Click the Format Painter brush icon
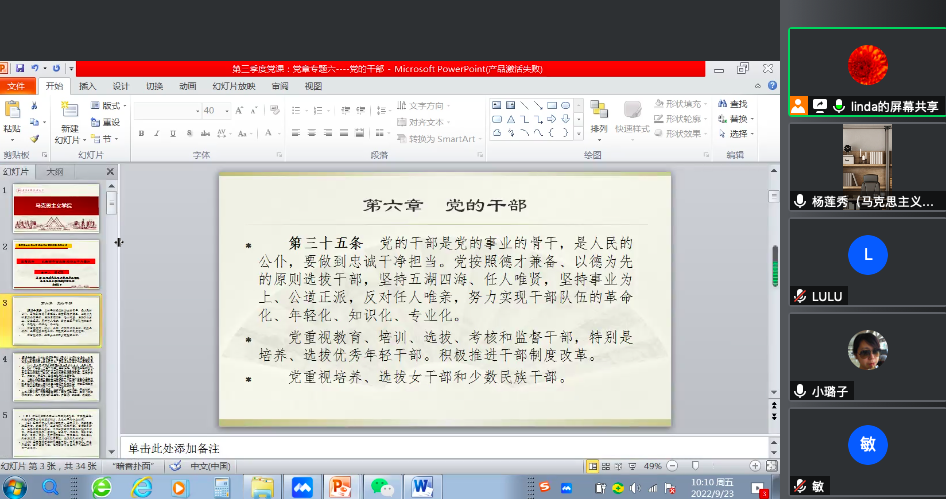Screen dimensions: 946x499 point(33,139)
